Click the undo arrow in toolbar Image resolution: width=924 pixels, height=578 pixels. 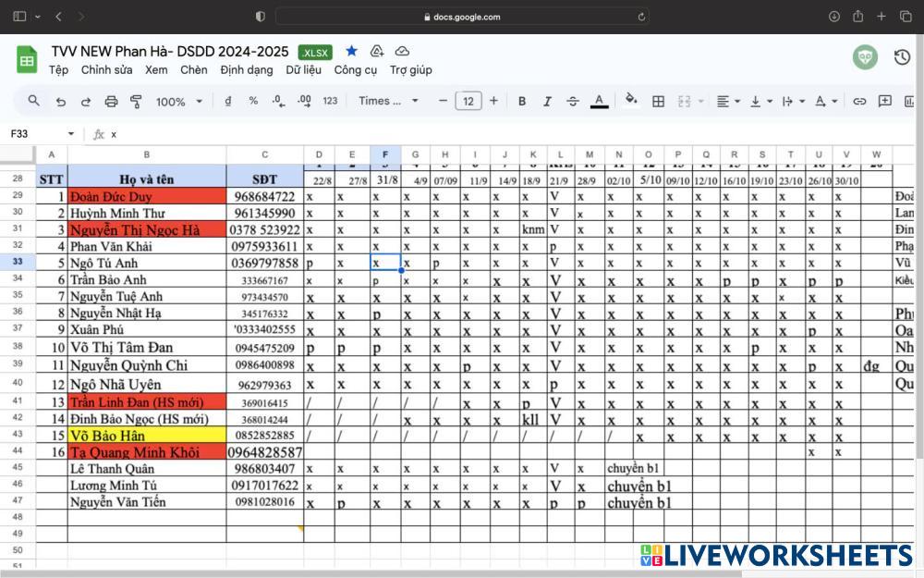(61, 101)
